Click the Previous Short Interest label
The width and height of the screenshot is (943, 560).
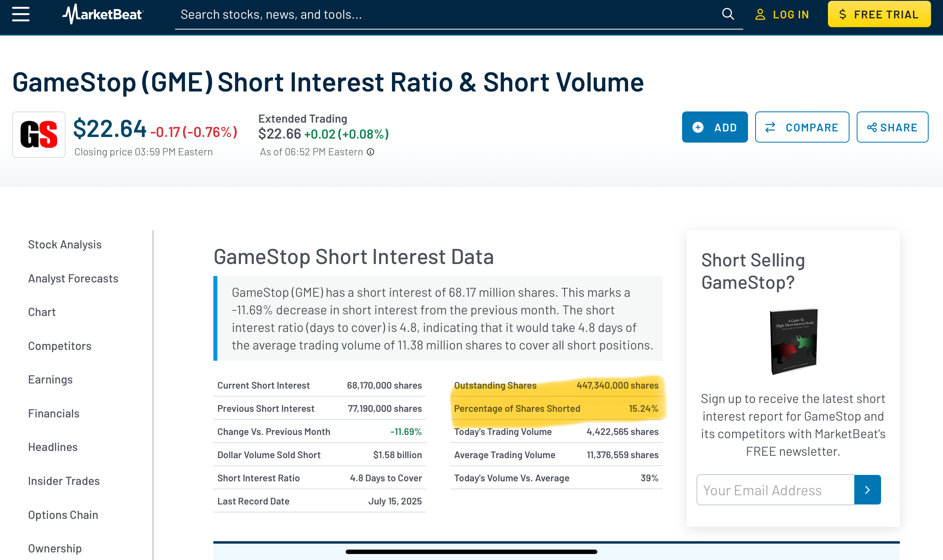click(266, 409)
